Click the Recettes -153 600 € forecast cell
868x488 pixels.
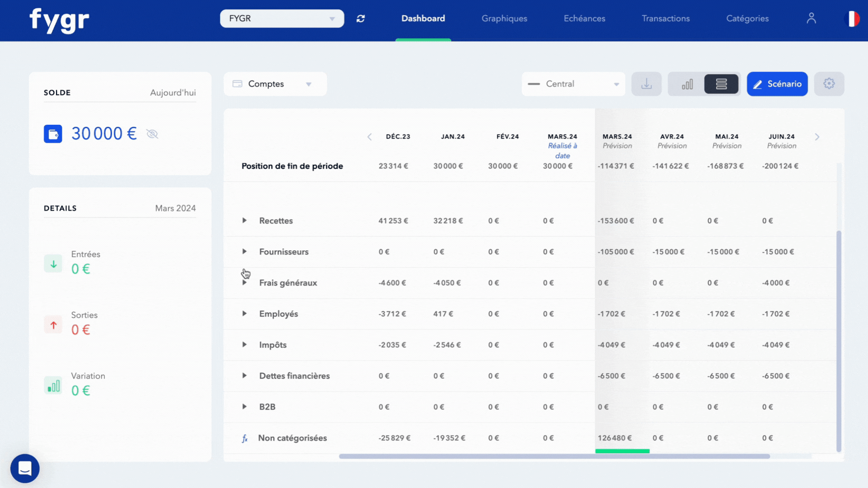[x=616, y=221]
